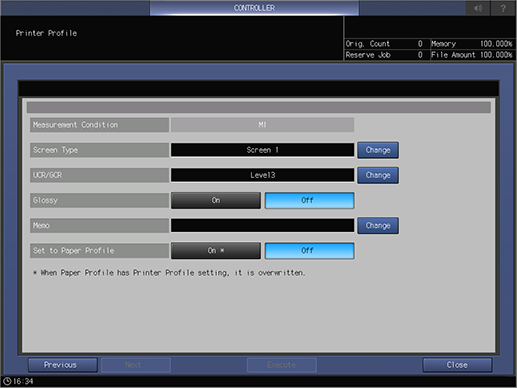Click the Reserve Job status entry
The image size is (517, 388).
(x=386, y=55)
